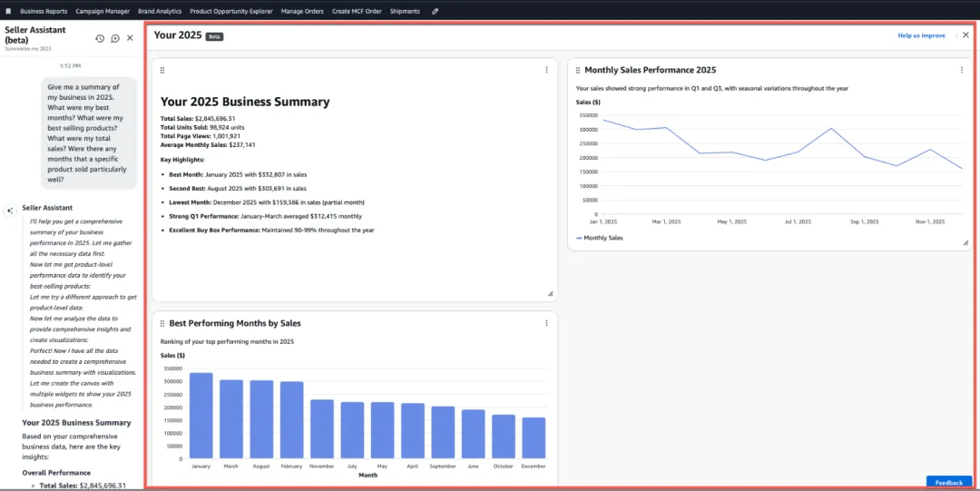This screenshot has width=980, height=491.
Task: Click drag handle on Business Summary widget
Action: 162,70
